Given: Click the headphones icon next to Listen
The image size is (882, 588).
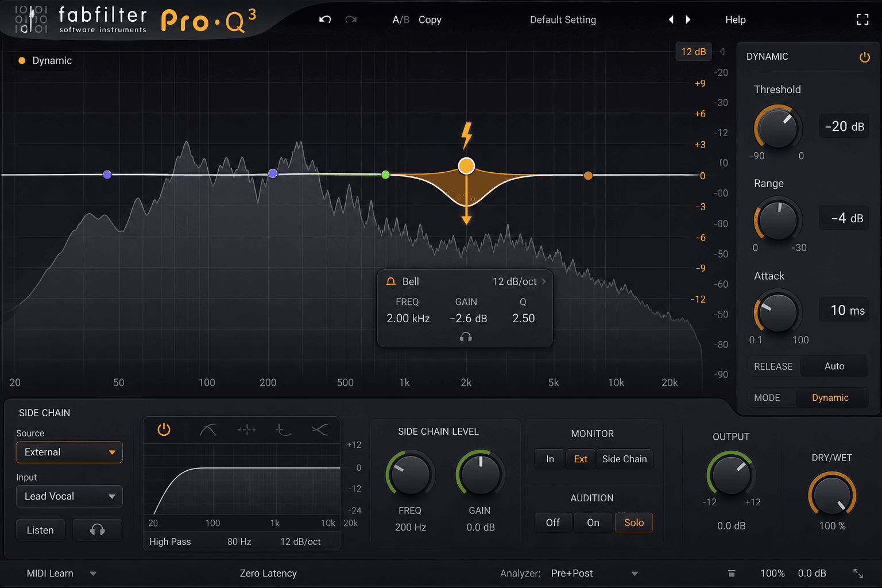Looking at the screenshot, I should tap(97, 530).
